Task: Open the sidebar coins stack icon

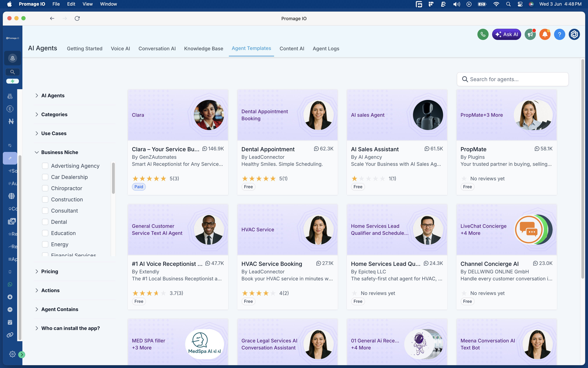Action: [x=10, y=96]
